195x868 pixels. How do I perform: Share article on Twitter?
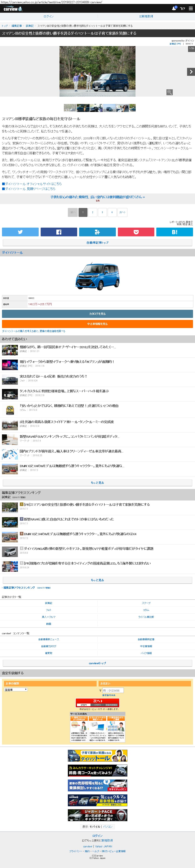pyautogui.click(x=20, y=232)
